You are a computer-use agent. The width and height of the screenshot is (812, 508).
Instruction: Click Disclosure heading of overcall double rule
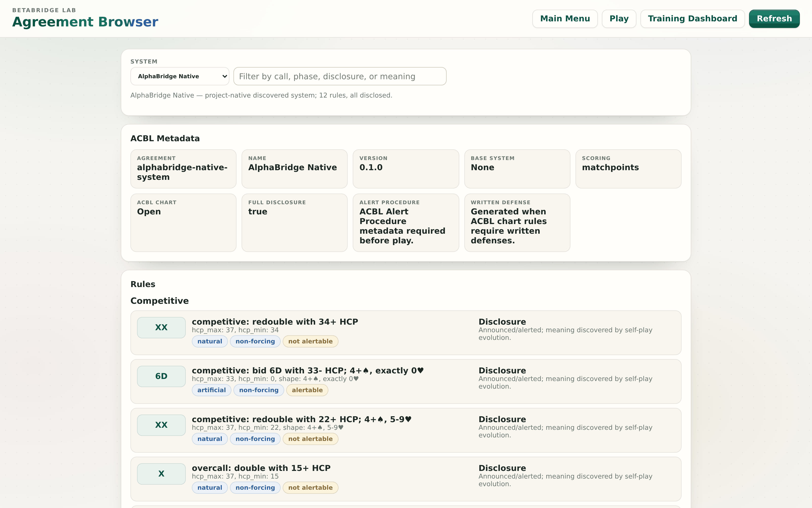pos(502,468)
